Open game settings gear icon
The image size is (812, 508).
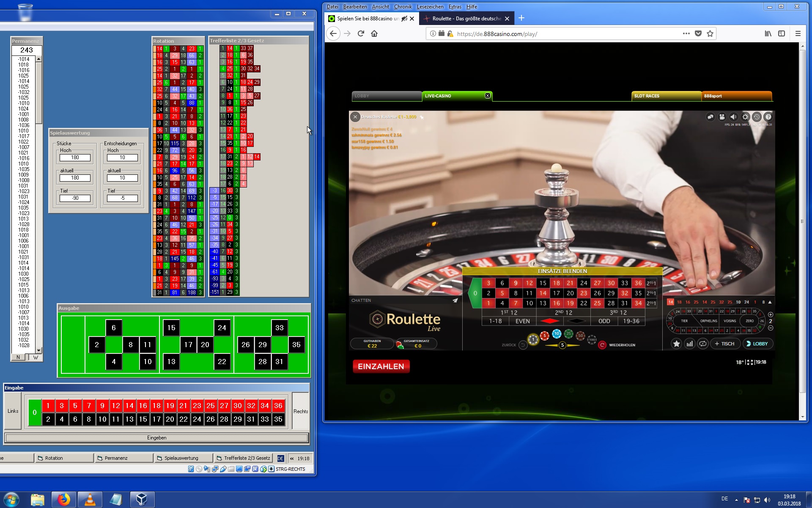coord(745,117)
